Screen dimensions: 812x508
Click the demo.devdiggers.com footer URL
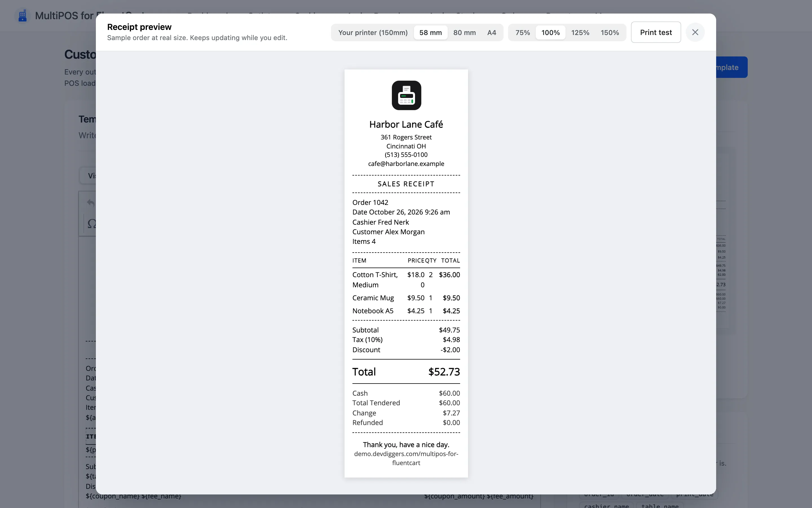406,458
